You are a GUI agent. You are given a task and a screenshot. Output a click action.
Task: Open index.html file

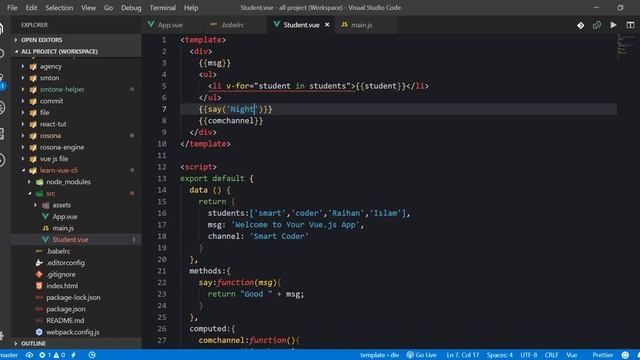point(62,286)
